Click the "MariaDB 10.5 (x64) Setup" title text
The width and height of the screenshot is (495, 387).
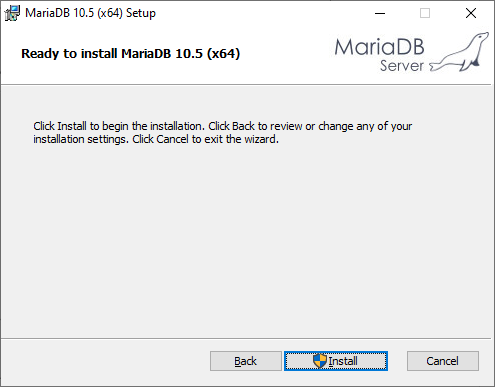click(90, 13)
